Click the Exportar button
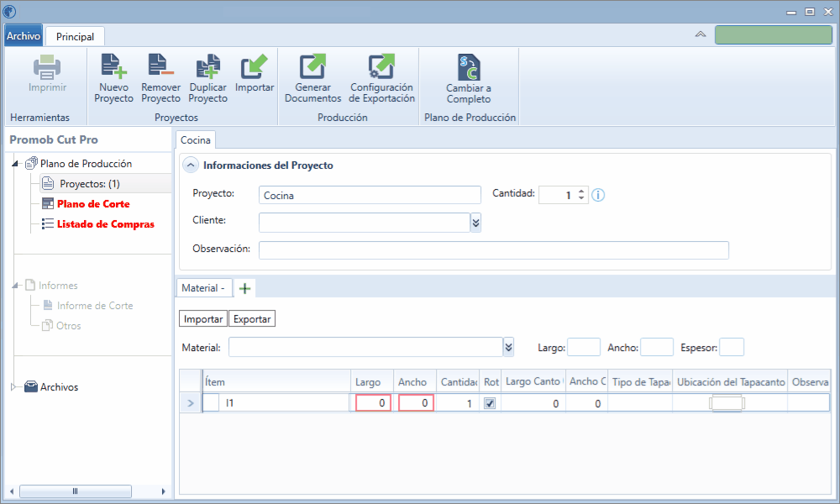840x504 pixels. click(x=252, y=318)
